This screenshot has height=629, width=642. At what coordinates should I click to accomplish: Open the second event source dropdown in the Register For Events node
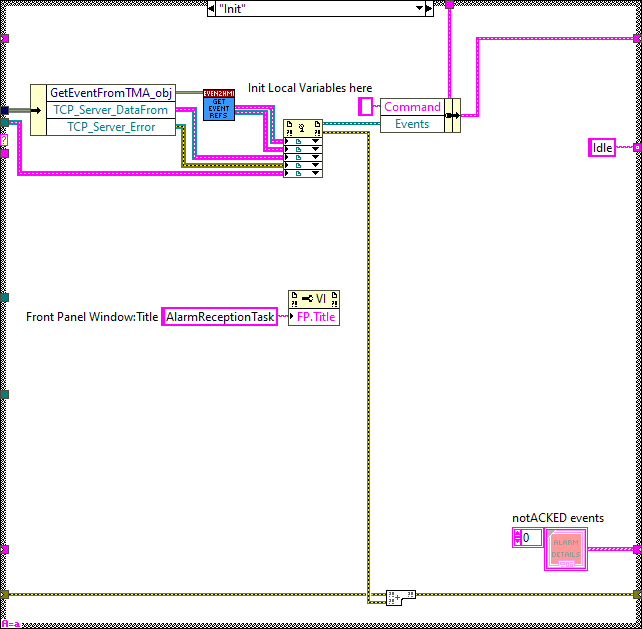(x=315, y=149)
